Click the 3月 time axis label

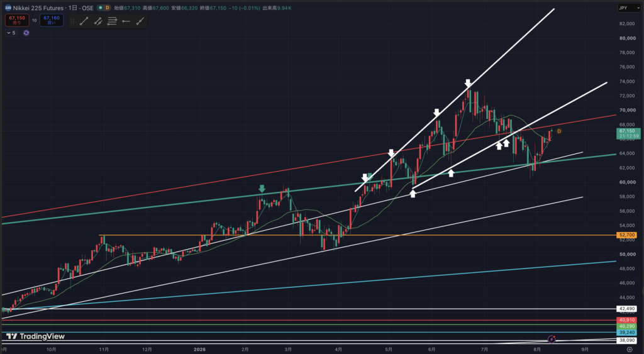(288, 350)
